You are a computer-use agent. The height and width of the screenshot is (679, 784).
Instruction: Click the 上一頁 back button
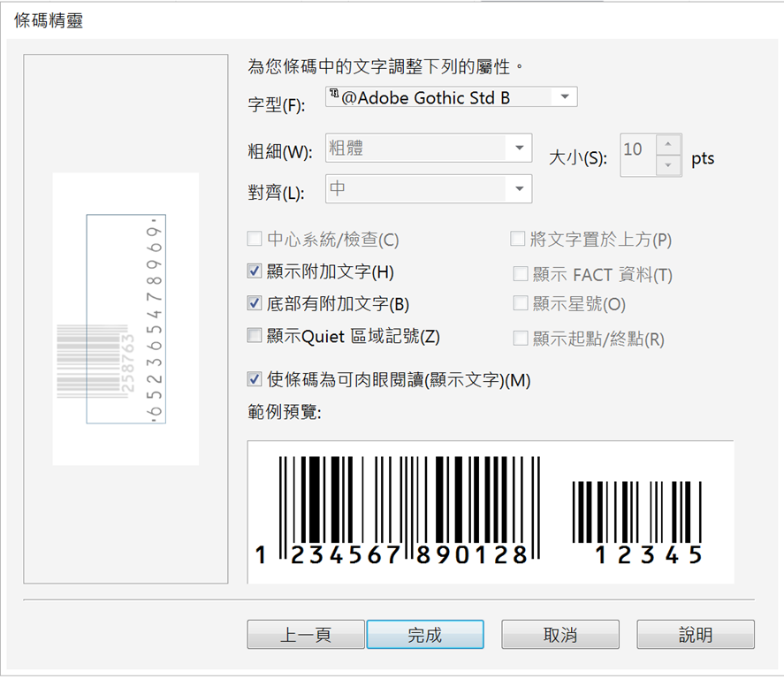coord(306,635)
